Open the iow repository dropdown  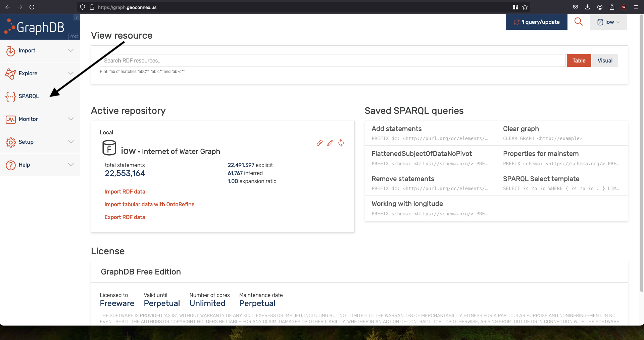(x=608, y=22)
